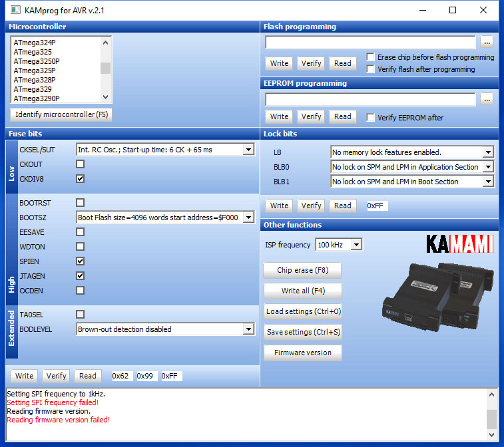Click the KAMprog app icon in title bar
This screenshot has width=504, height=447.
15,10
